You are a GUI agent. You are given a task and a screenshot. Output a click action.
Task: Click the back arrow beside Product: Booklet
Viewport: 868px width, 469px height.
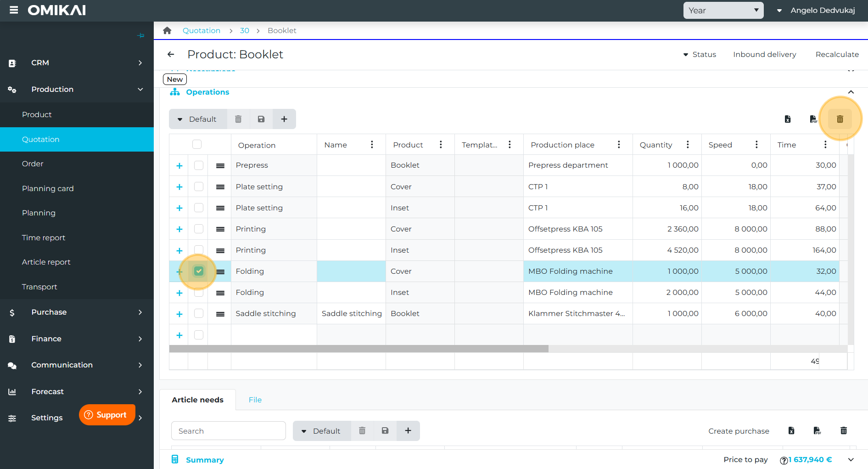[x=171, y=54]
